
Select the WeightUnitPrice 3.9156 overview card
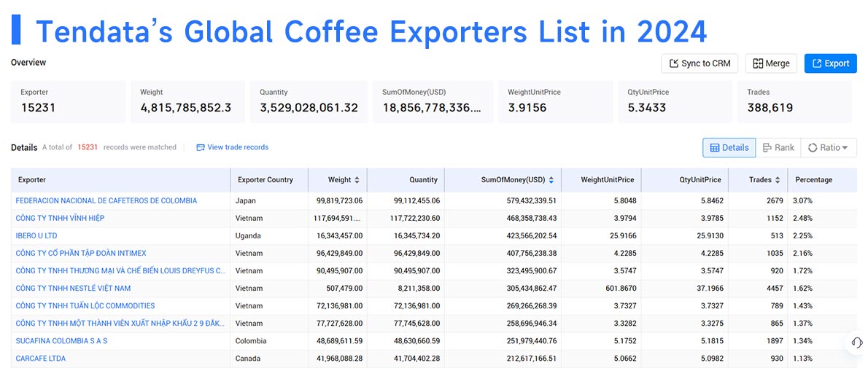tap(556, 102)
